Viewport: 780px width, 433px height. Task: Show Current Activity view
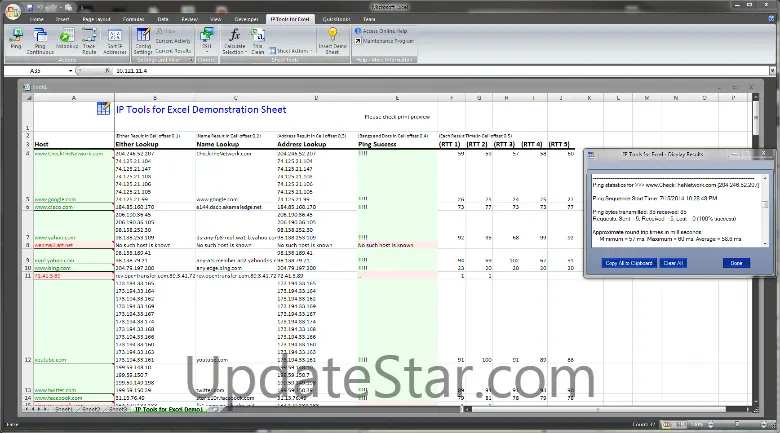tap(173, 41)
